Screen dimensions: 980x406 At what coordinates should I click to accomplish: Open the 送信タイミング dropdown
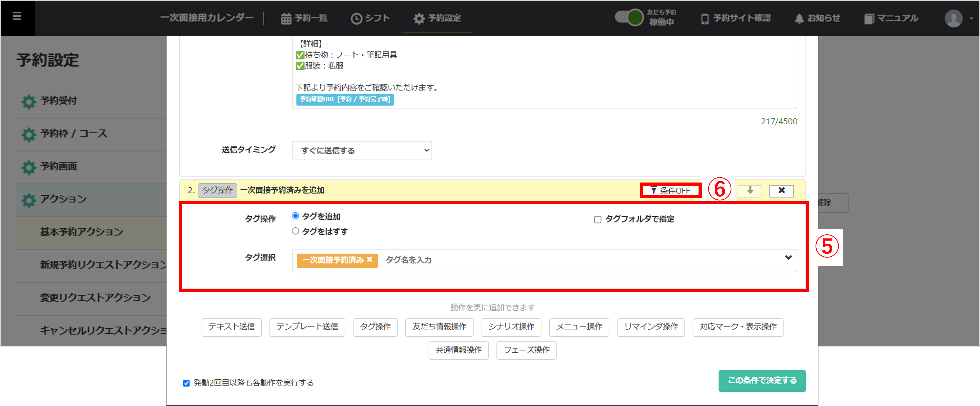362,150
